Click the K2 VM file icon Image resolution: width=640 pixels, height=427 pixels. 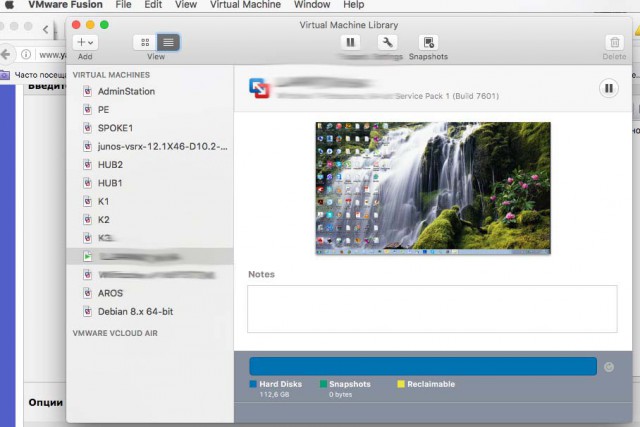(x=87, y=220)
